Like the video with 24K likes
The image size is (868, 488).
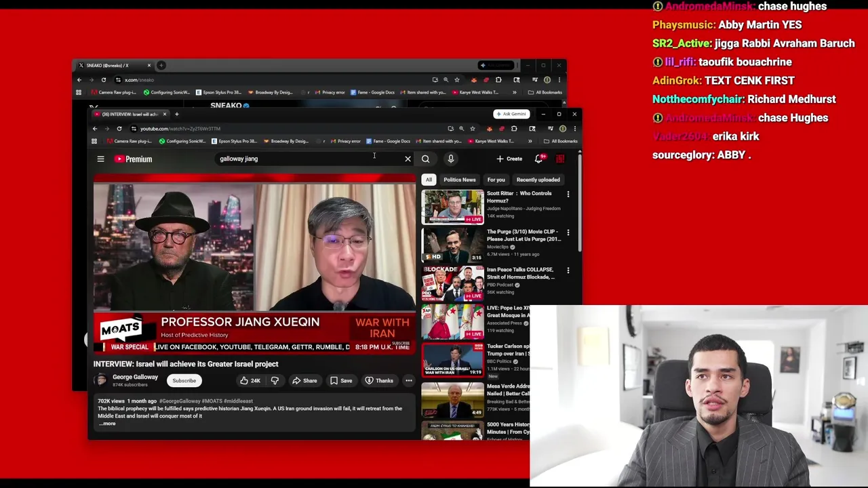[x=250, y=380]
